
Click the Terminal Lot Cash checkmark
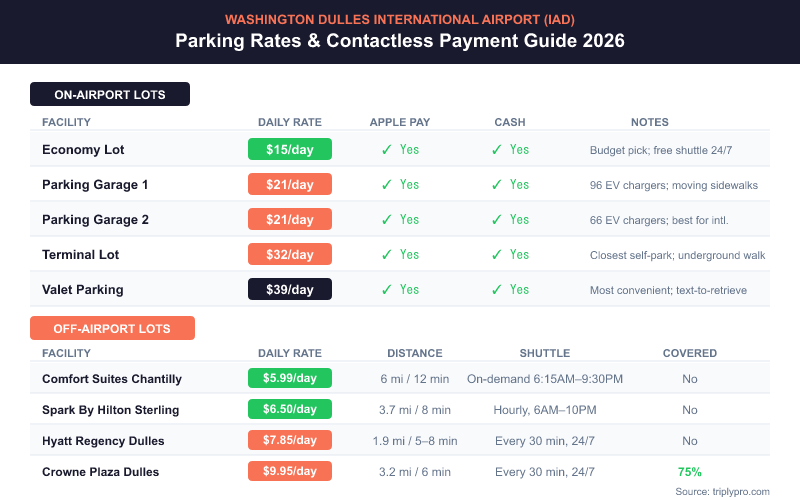[x=496, y=255]
